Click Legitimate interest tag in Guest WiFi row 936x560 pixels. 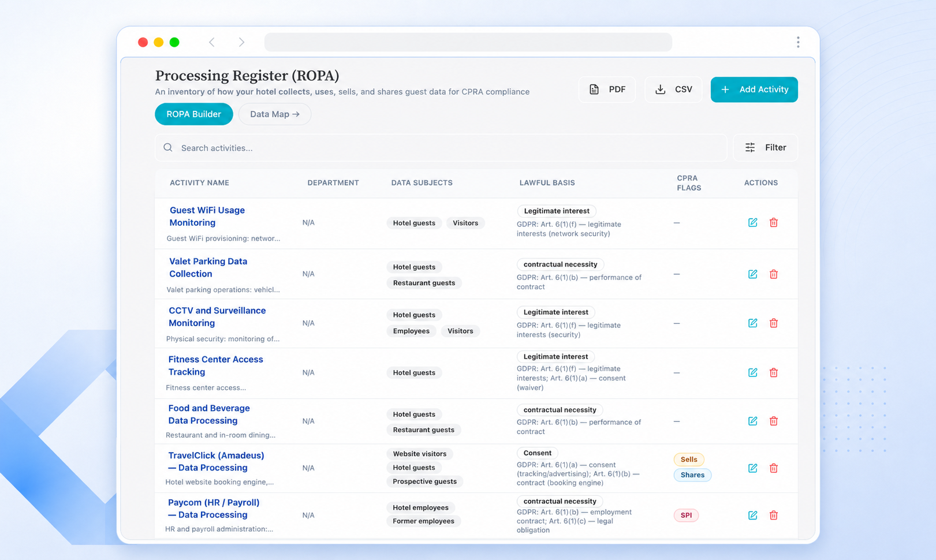[557, 211]
